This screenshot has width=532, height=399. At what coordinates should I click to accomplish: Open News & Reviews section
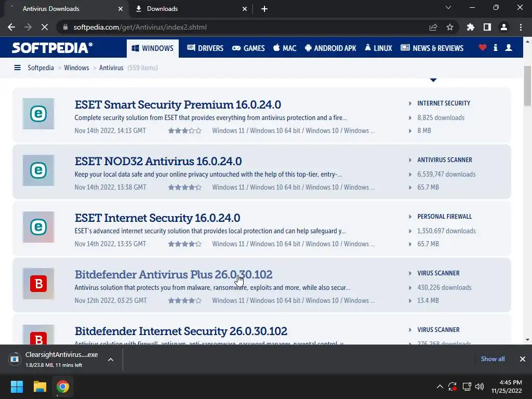pos(432,48)
